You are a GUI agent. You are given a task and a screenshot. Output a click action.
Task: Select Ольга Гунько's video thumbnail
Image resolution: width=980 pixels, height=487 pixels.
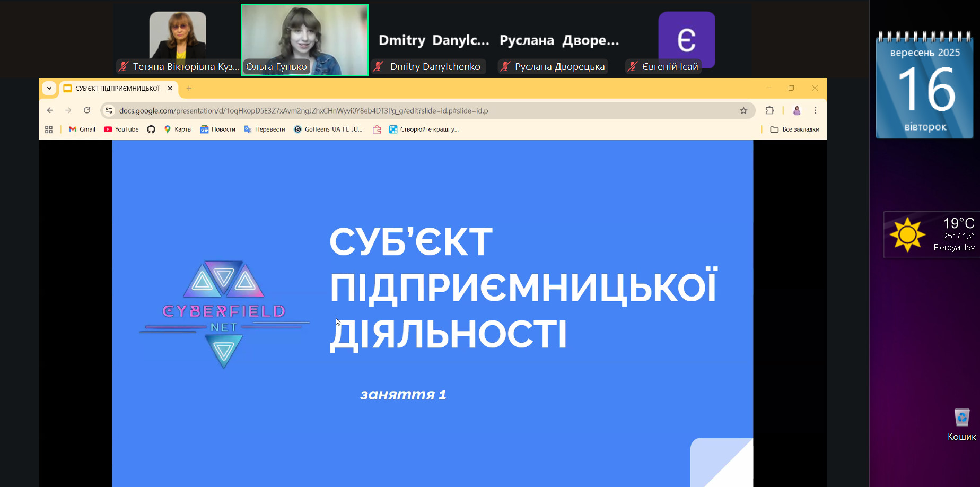point(305,40)
